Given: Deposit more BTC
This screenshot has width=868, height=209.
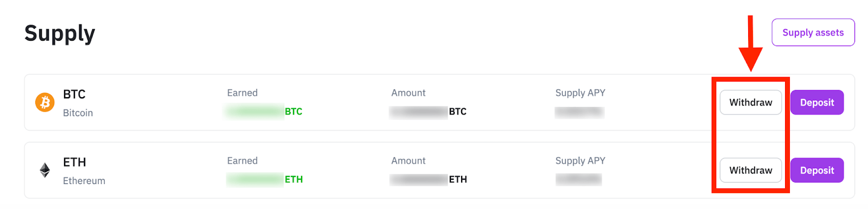Looking at the screenshot, I should pyautogui.click(x=817, y=103).
